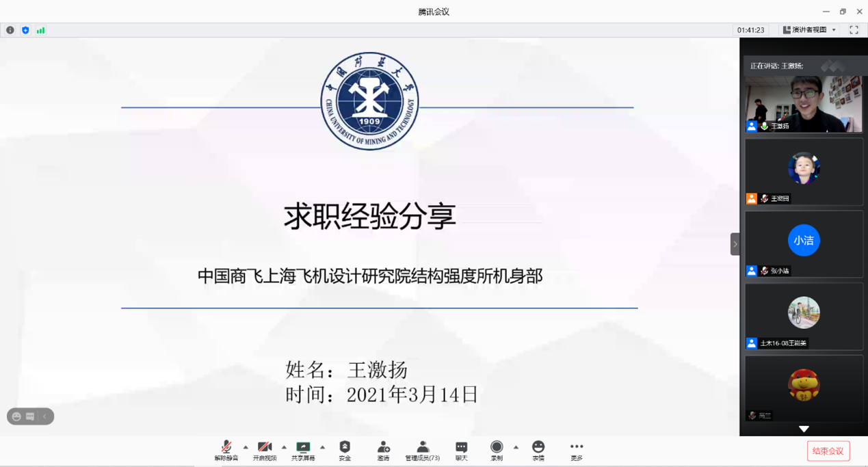Click the blue security shield status icon

click(25, 30)
